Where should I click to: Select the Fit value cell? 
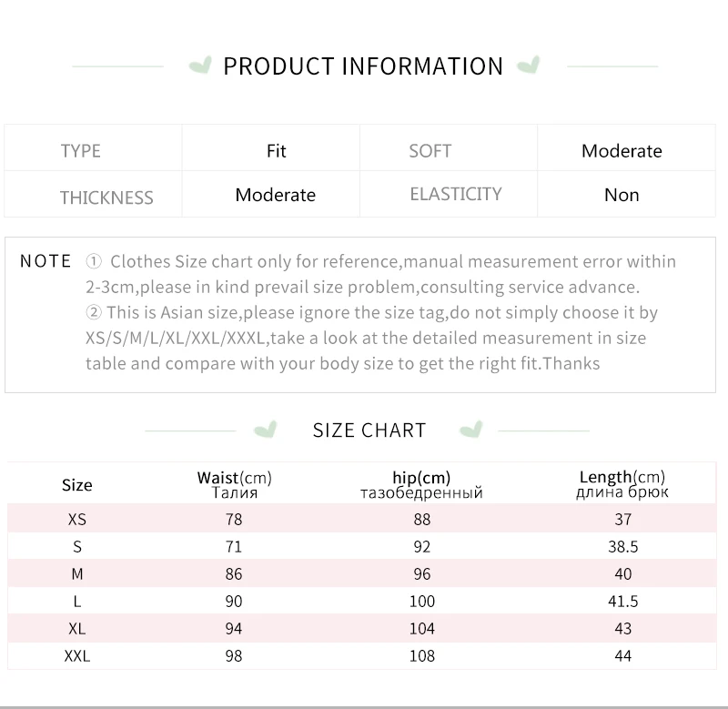(277, 151)
